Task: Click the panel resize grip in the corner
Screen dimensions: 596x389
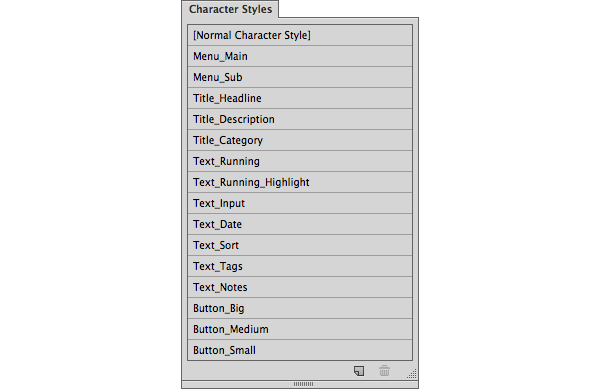Action: [x=412, y=374]
